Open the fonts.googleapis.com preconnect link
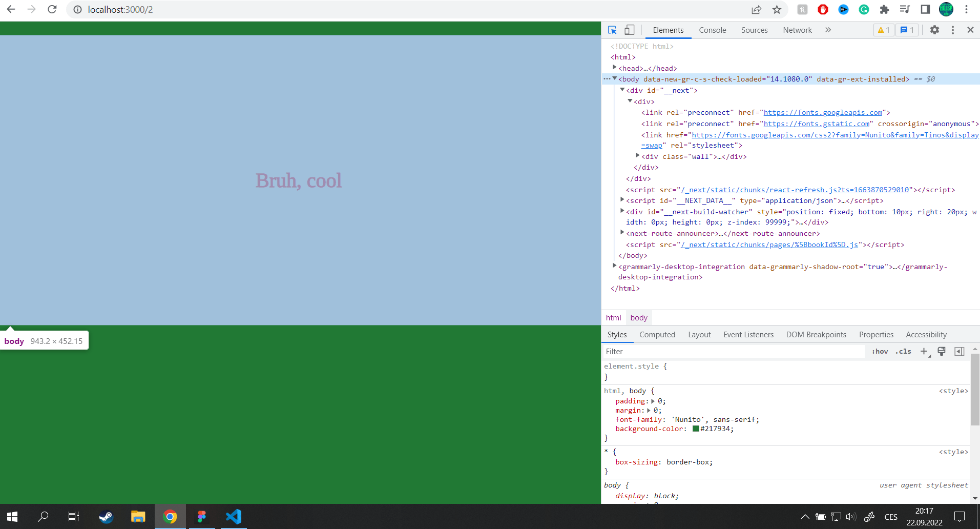Image resolution: width=980 pixels, height=529 pixels. (x=823, y=113)
